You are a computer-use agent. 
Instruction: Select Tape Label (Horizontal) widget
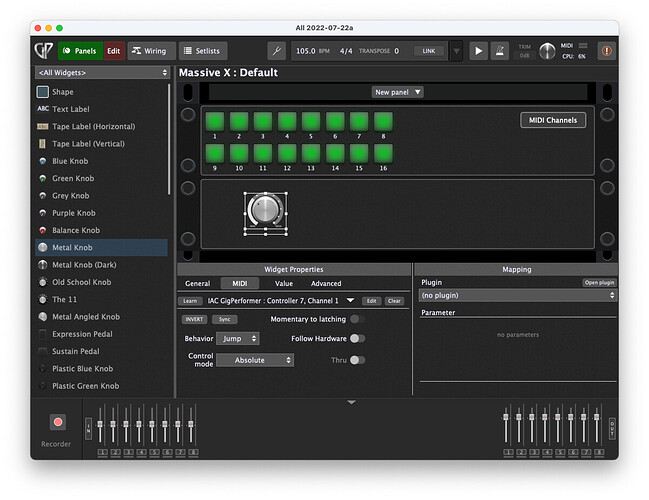[x=102, y=127]
